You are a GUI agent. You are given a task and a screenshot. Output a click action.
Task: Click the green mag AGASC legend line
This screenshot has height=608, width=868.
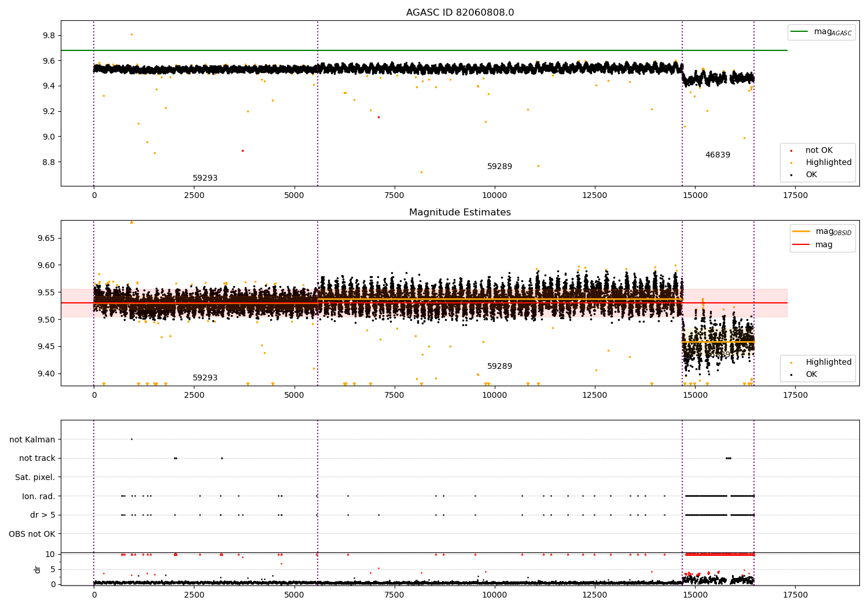tap(800, 32)
